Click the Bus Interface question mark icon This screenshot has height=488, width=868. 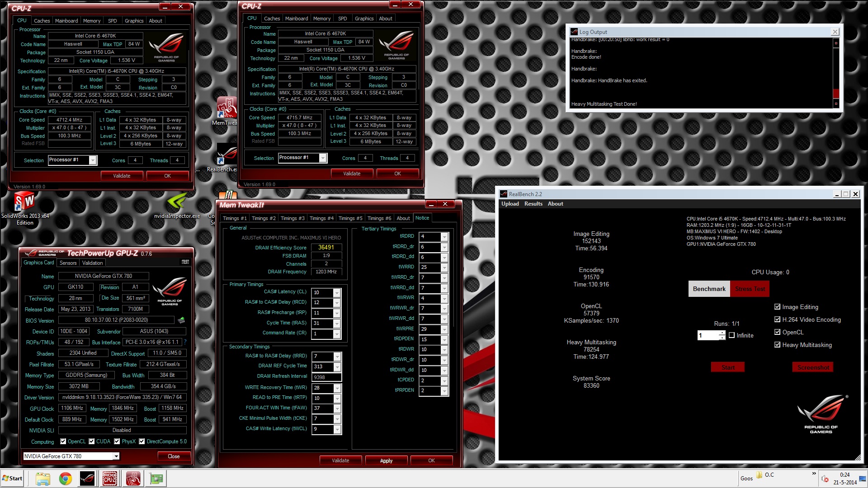click(x=185, y=343)
